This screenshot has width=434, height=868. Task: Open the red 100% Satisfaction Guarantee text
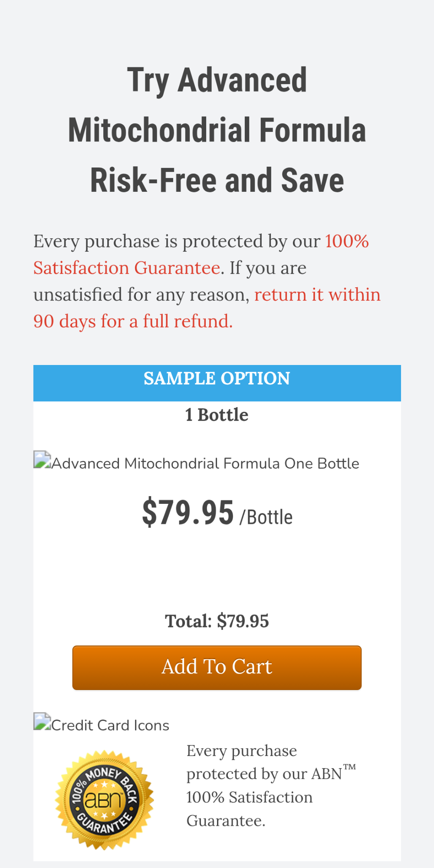[126, 268]
